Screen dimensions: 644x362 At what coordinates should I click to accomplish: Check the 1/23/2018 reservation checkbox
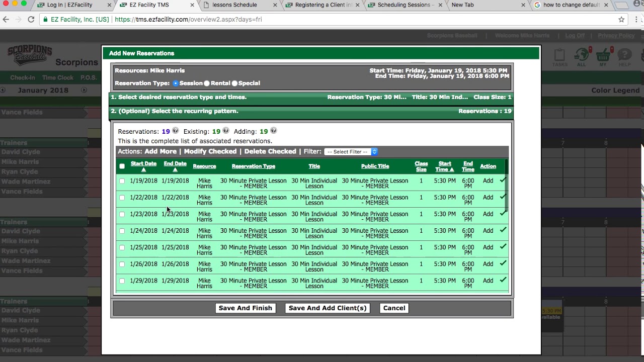click(122, 214)
